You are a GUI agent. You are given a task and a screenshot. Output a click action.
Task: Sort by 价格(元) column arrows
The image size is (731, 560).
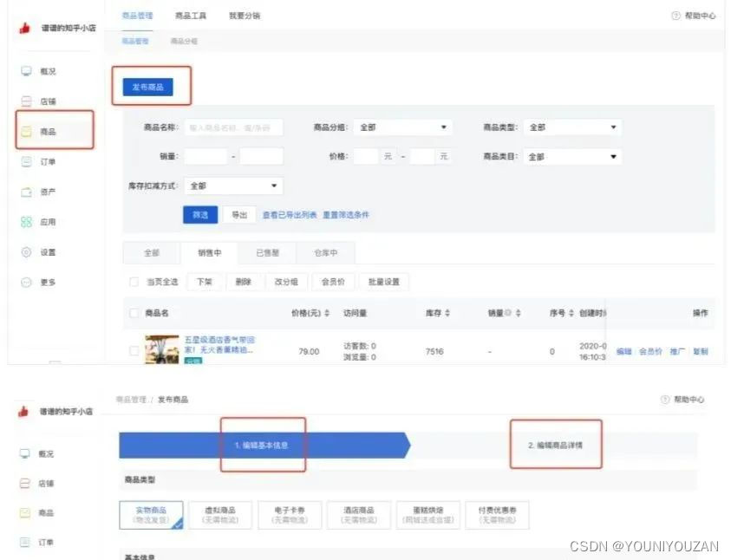click(x=327, y=313)
